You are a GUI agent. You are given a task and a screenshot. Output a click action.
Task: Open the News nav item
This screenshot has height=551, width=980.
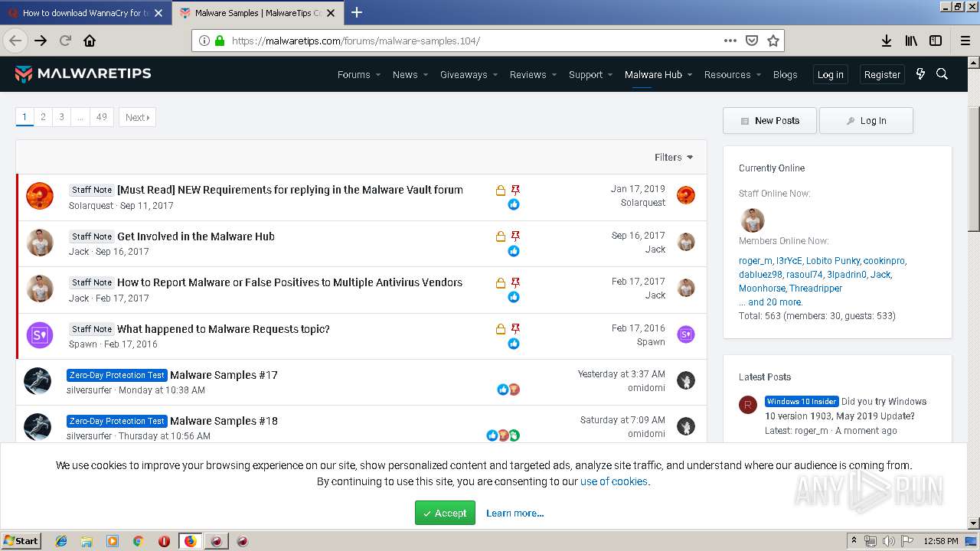[x=405, y=75]
